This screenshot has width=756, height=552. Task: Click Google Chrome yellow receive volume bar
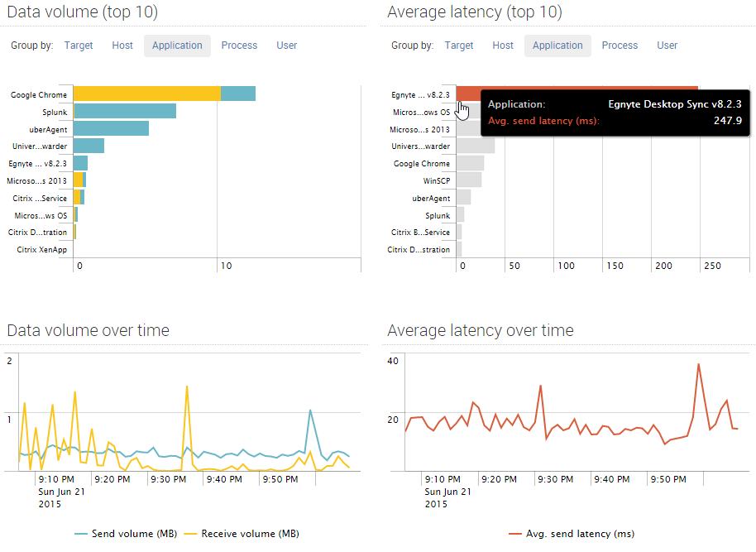[x=147, y=94]
